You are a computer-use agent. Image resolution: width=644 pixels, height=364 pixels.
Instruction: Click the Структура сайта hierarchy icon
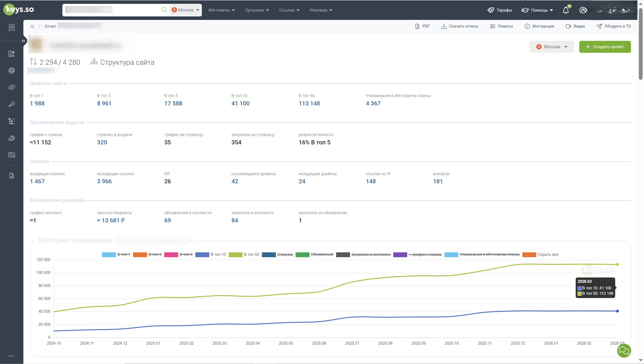(x=94, y=61)
